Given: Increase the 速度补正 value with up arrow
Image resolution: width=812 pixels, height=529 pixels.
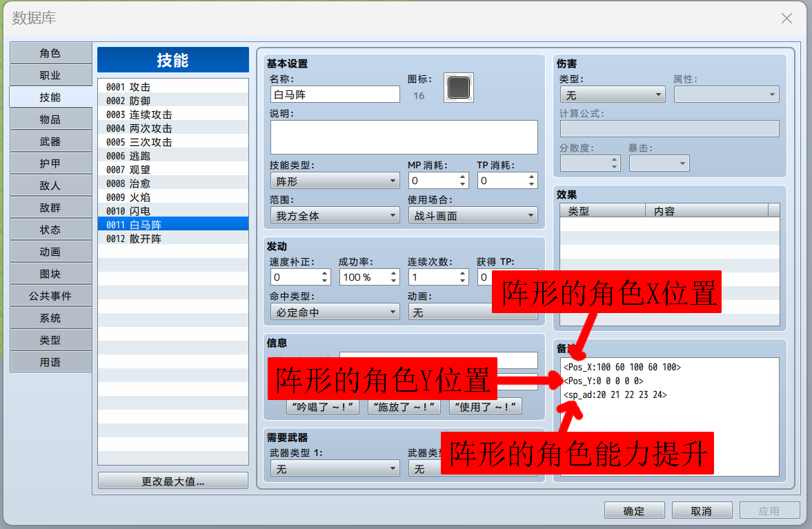Looking at the screenshot, I should (x=325, y=273).
